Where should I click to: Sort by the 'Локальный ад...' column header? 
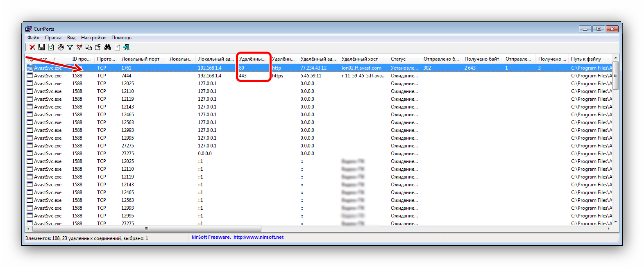point(216,59)
